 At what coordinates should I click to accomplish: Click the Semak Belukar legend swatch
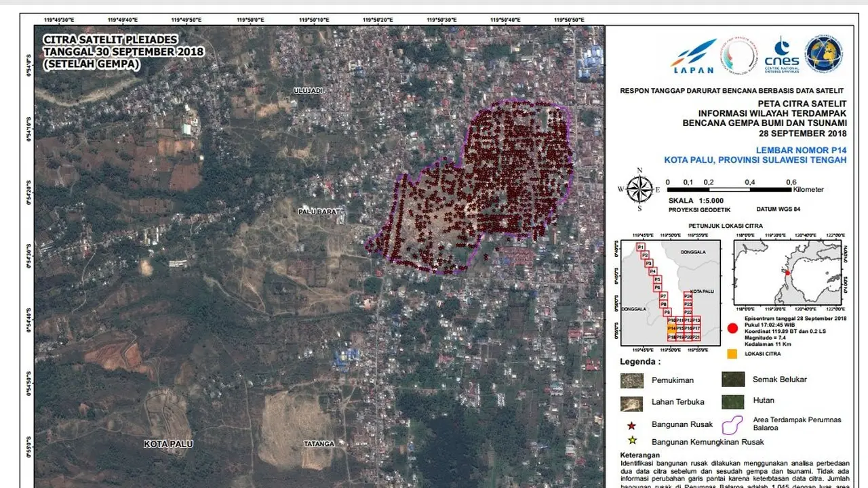[733, 379]
